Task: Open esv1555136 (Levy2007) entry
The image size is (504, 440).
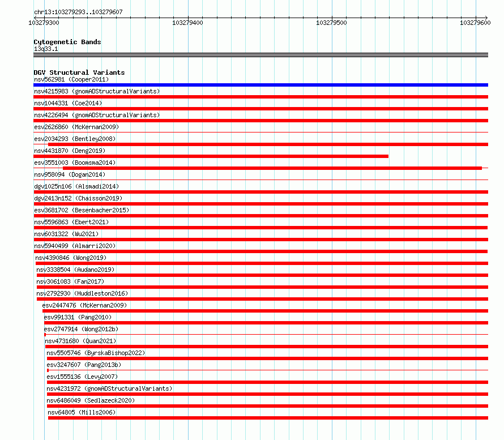Action: tap(82, 377)
